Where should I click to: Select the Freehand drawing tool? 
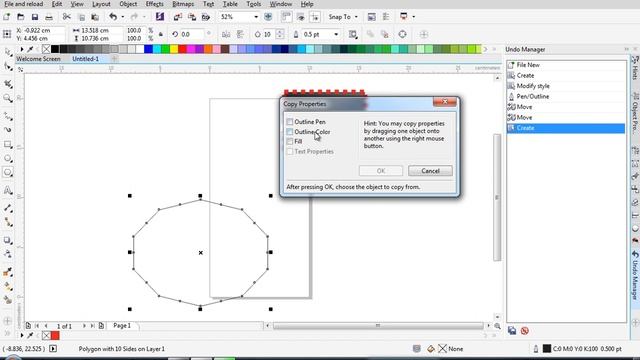[x=8, y=116]
